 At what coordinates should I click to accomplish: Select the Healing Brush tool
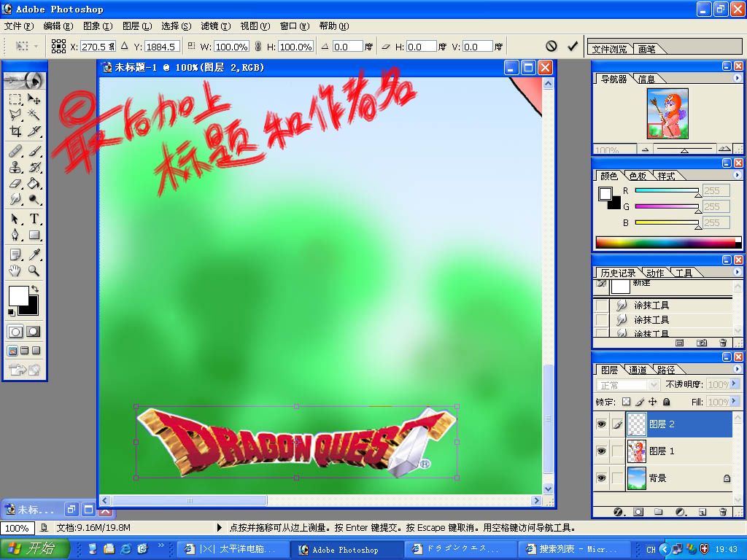pyautogui.click(x=15, y=151)
